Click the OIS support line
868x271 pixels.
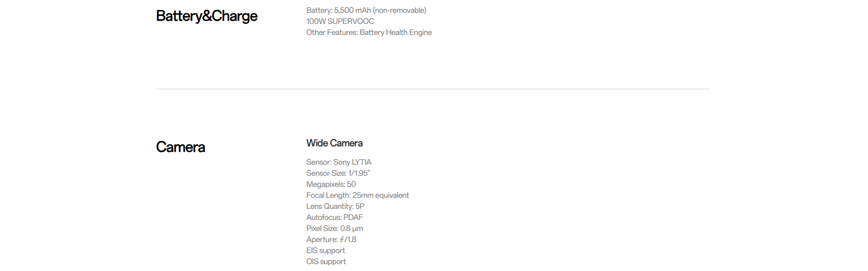tap(326, 261)
